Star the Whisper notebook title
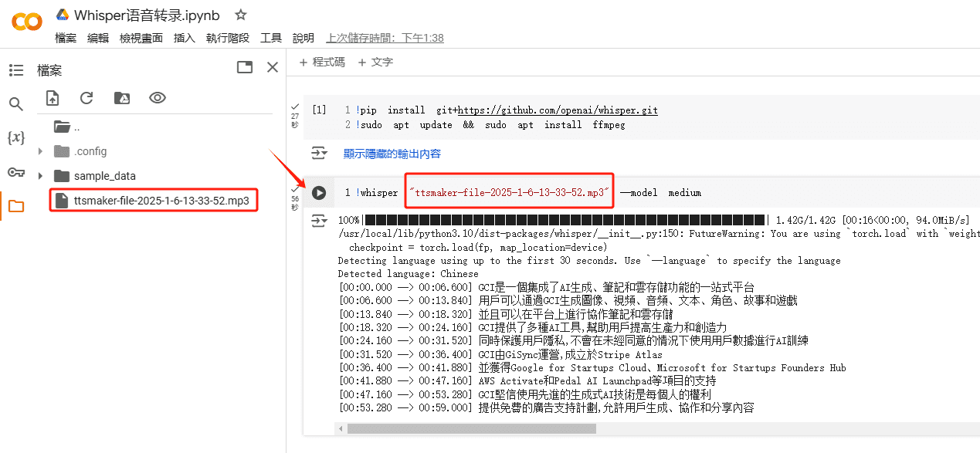 tap(241, 15)
